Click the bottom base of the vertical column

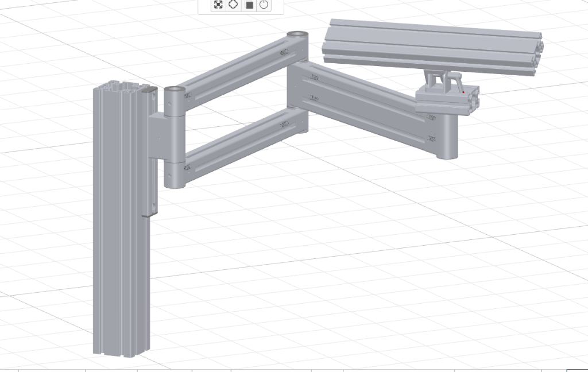tap(121, 349)
